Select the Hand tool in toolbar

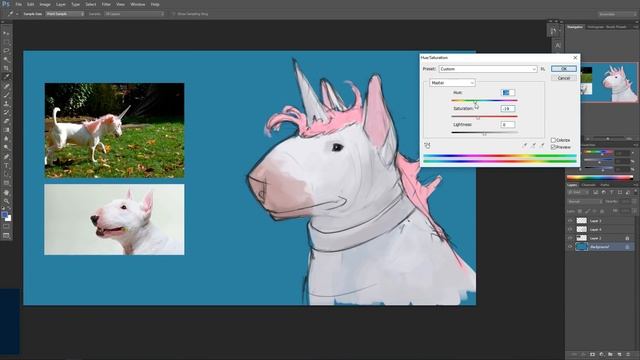click(x=6, y=192)
